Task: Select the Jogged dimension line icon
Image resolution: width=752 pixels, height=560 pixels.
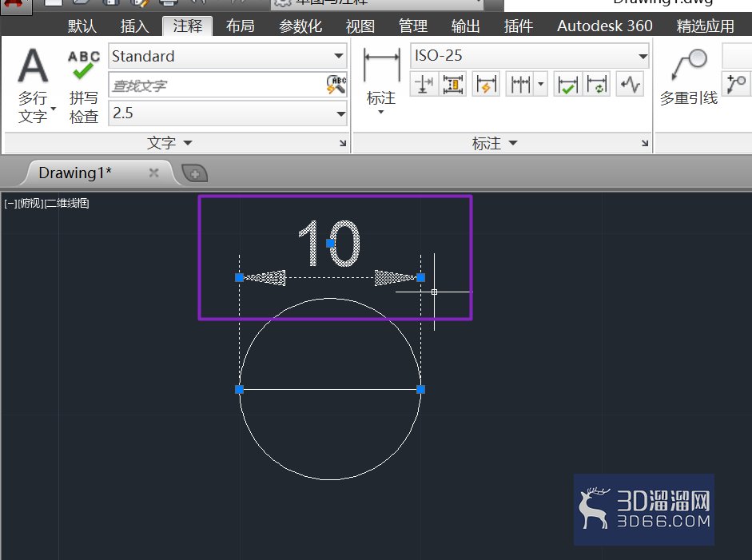Action: (x=630, y=85)
